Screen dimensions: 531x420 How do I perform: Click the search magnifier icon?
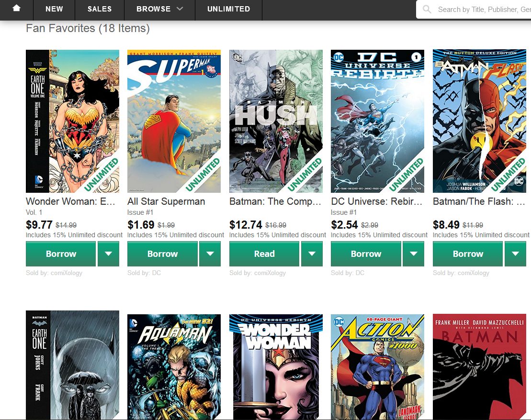pyautogui.click(x=427, y=9)
